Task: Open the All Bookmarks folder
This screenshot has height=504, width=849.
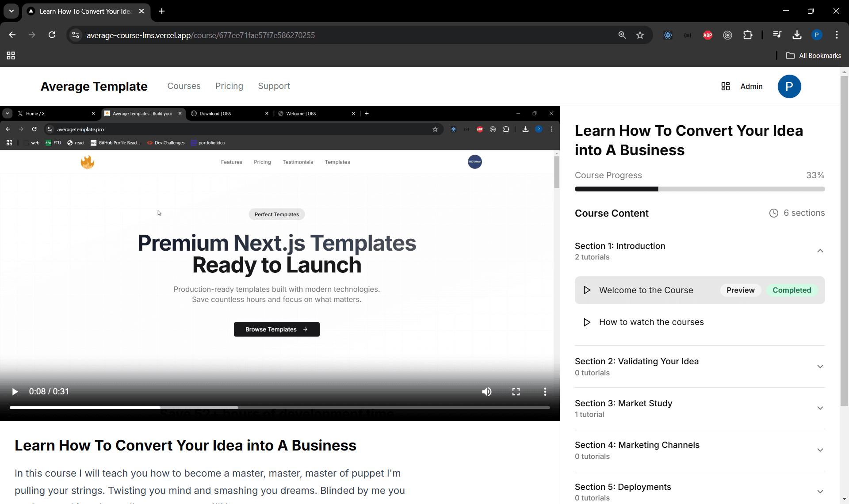Action: pos(813,55)
